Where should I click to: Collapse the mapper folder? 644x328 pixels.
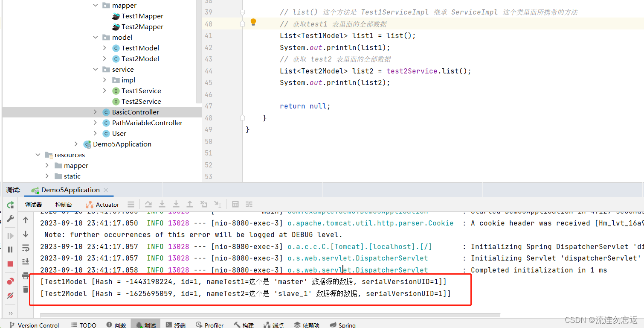pos(96,5)
